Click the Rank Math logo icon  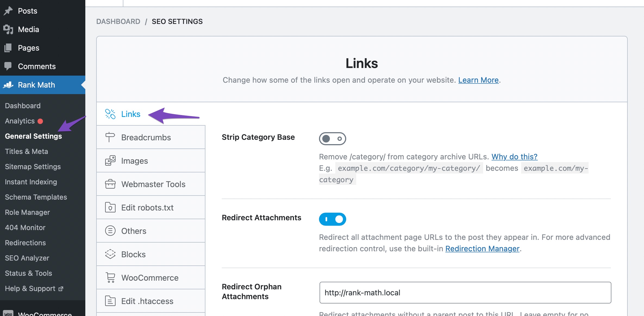(x=8, y=85)
